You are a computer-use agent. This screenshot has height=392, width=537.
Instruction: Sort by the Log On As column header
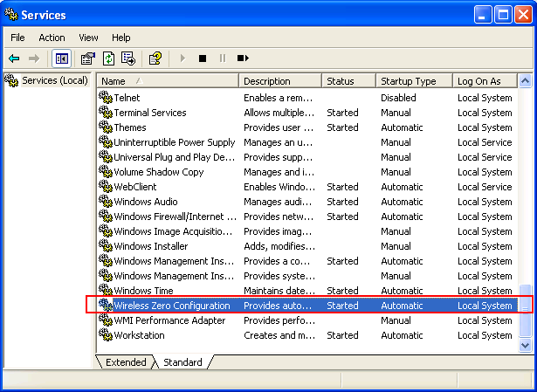coord(485,81)
